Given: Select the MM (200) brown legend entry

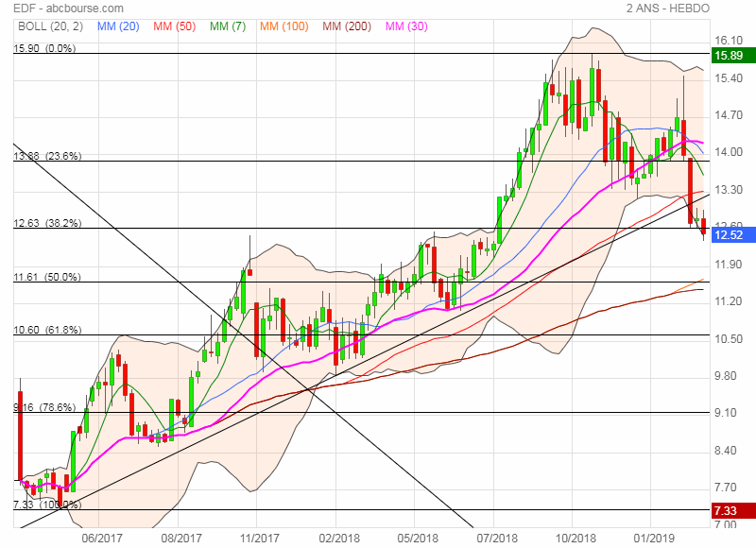Looking at the screenshot, I should [347, 26].
